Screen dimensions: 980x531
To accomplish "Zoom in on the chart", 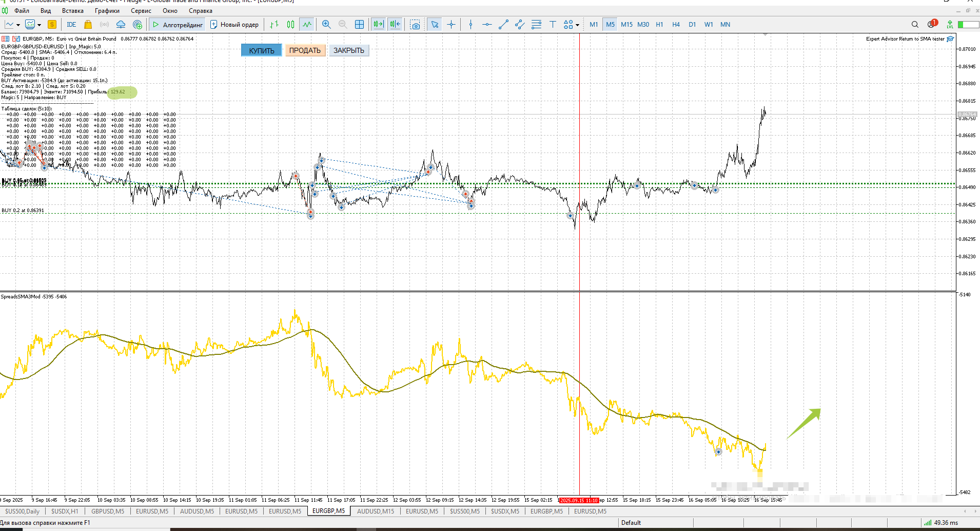I will (326, 25).
